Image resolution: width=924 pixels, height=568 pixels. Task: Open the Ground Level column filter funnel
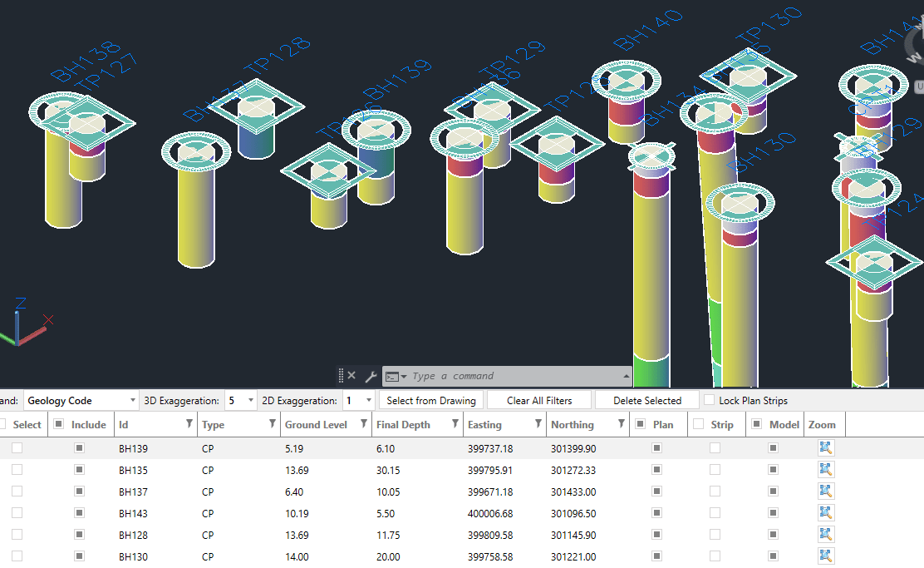pyautogui.click(x=364, y=423)
